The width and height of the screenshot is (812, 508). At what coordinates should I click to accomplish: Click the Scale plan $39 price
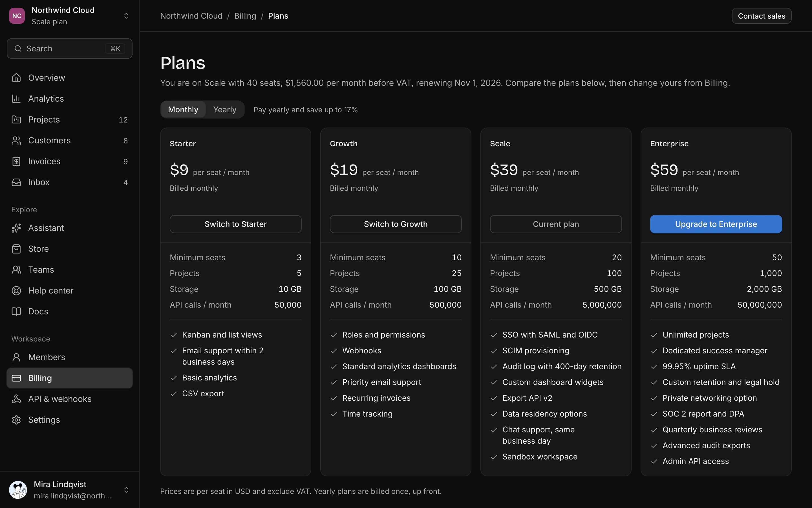[504, 170]
